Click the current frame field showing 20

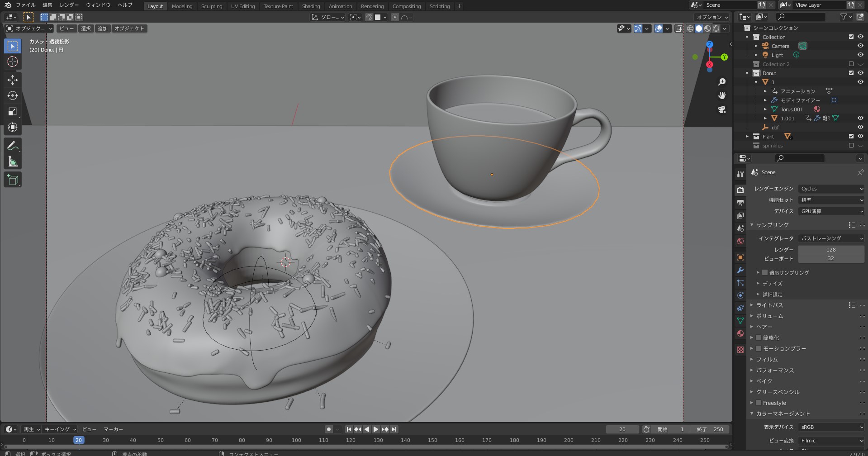622,429
